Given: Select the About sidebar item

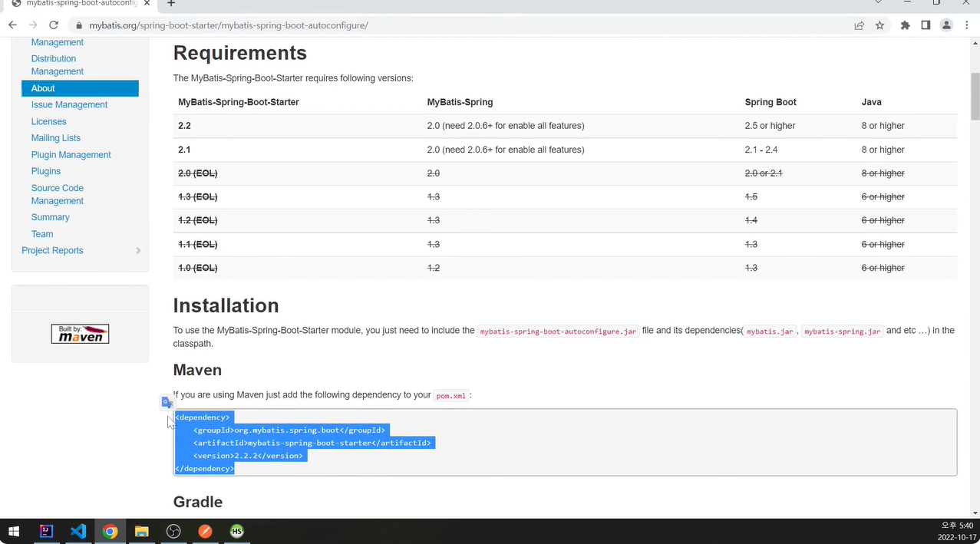Looking at the screenshot, I should click(80, 88).
